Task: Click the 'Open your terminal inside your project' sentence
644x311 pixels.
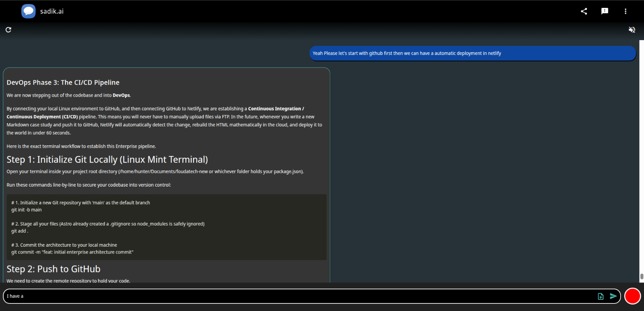Action: click(155, 172)
